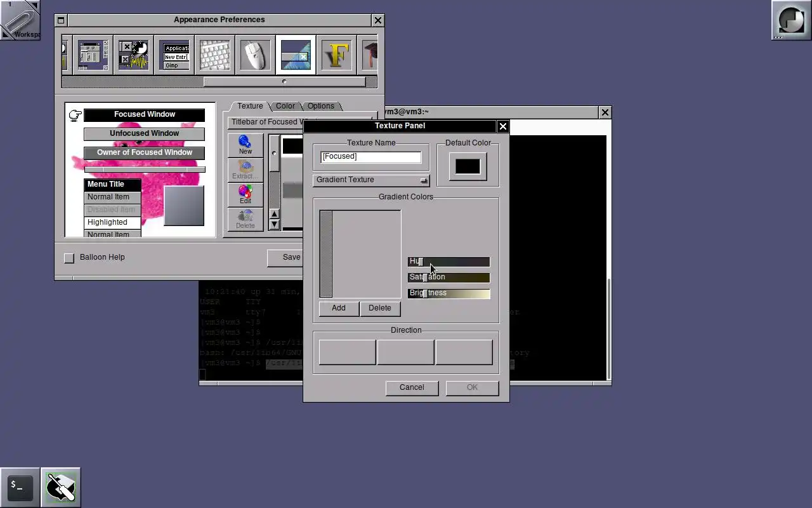Click OK in the Texture Panel
This screenshot has height=508, width=812.
472,387
